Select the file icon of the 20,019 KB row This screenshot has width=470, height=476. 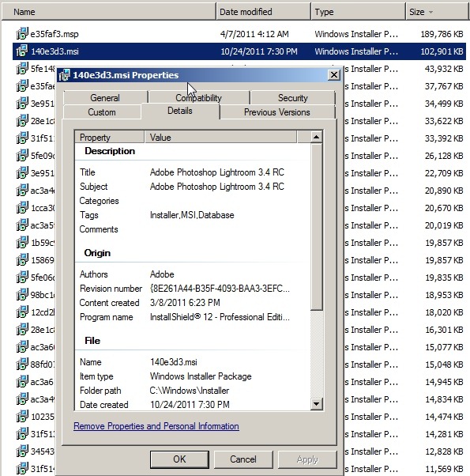coord(22,225)
